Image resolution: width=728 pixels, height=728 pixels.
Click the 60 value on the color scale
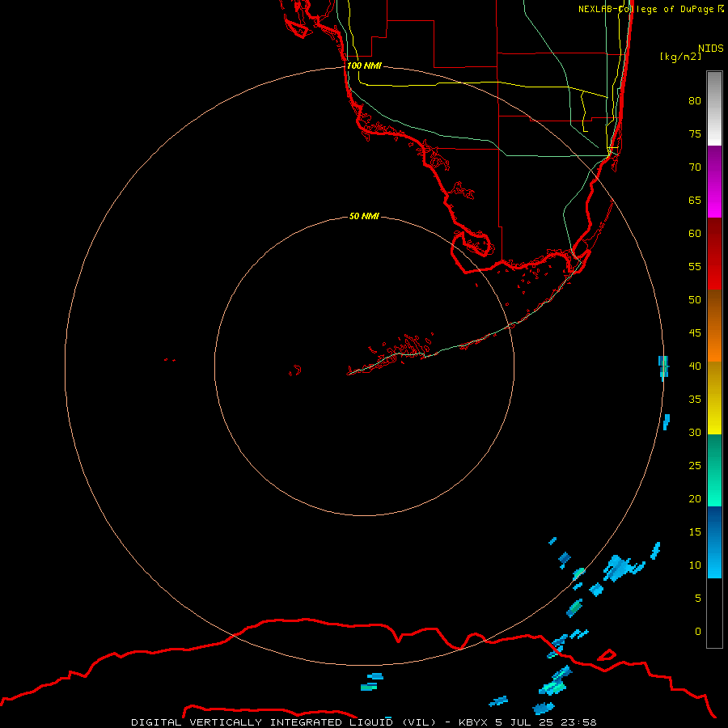tap(695, 234)
